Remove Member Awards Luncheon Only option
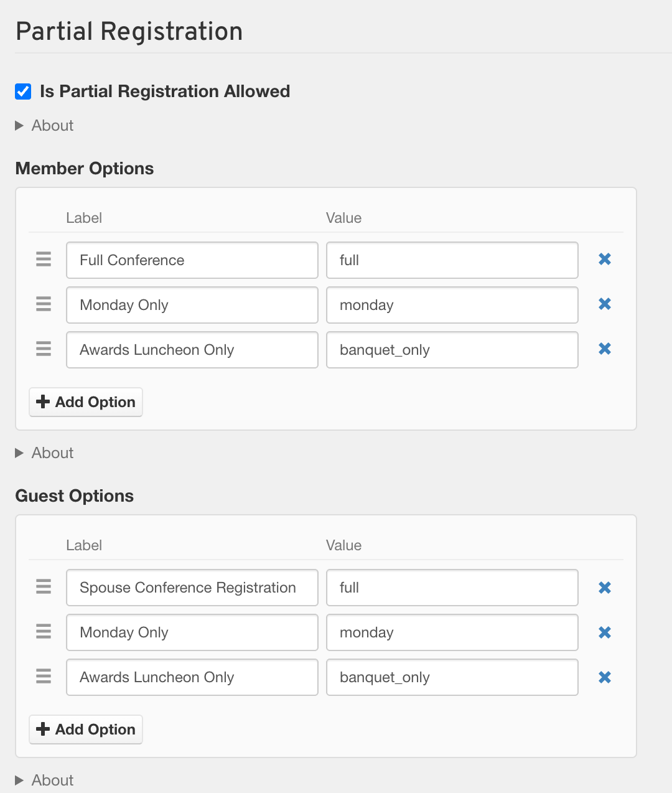This screenshot has width=672, height=793. [x=605, y=349]
